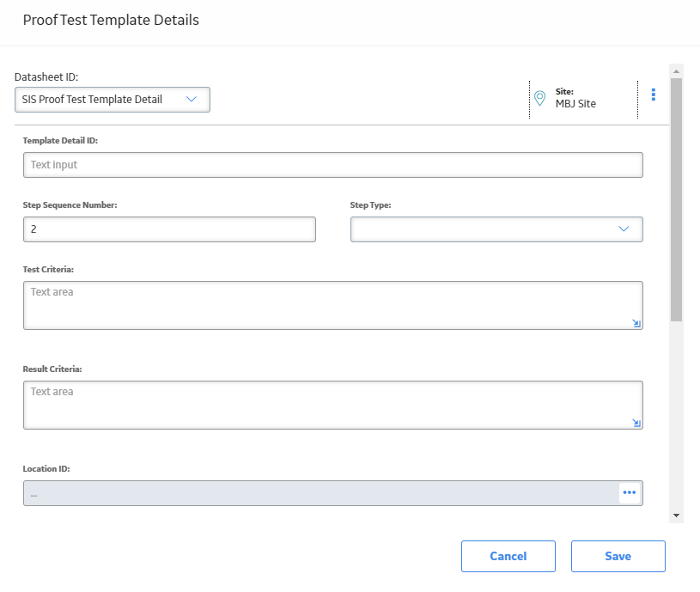Click inside the Result Criteria text area

coord(333,405)
